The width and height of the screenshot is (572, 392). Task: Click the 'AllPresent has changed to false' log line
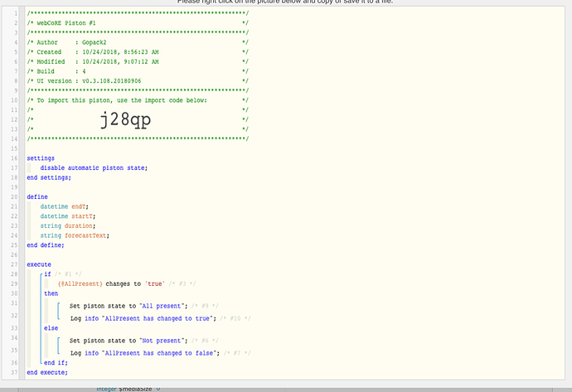[145, 353]
